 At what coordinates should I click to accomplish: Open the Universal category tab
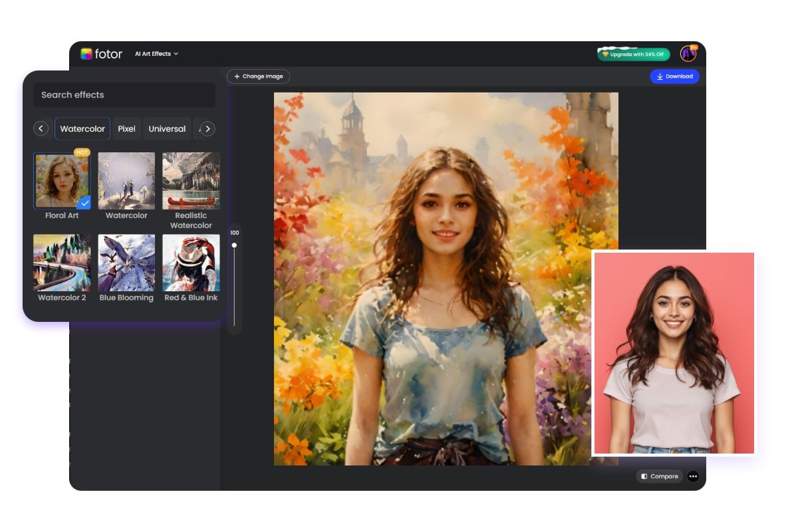click(x=167, y=129)
